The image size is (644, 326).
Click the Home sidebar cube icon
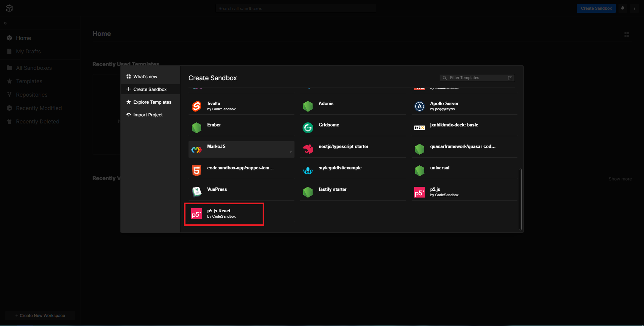(9, 38)
